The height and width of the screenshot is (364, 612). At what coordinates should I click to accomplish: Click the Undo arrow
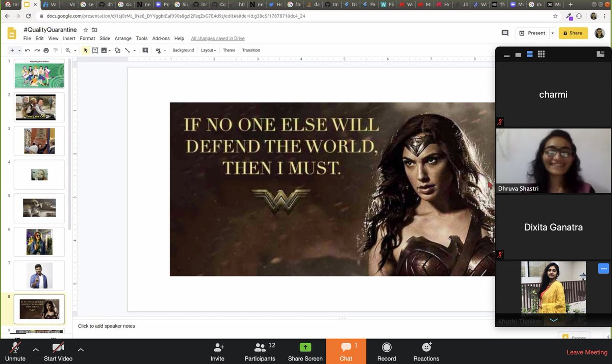pos(28,50)
